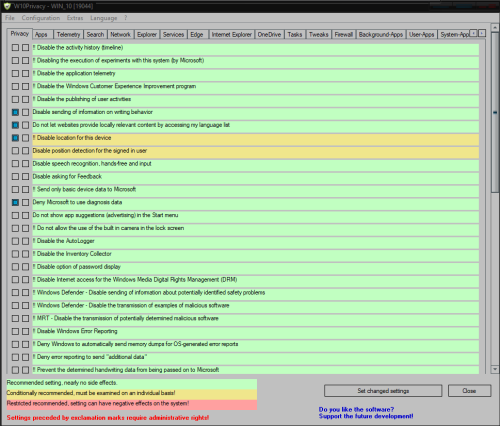The image size is (500, 426).
Task: Click the Close button
Action: 469,391
